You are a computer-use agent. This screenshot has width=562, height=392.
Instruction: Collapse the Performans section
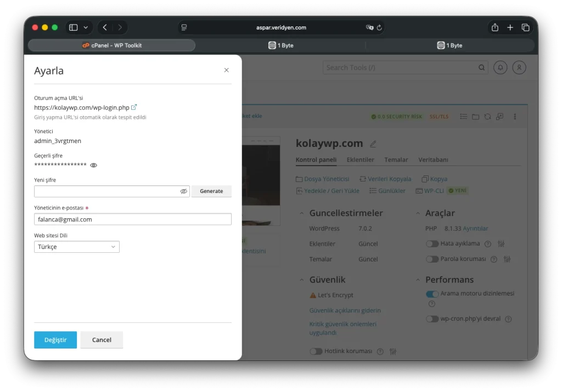[x=418, y=280]
